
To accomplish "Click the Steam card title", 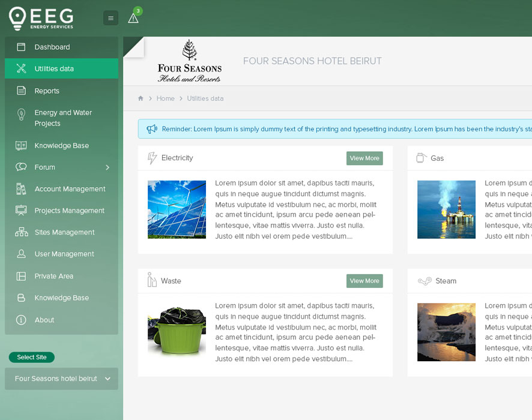I will tap(446, 281).
